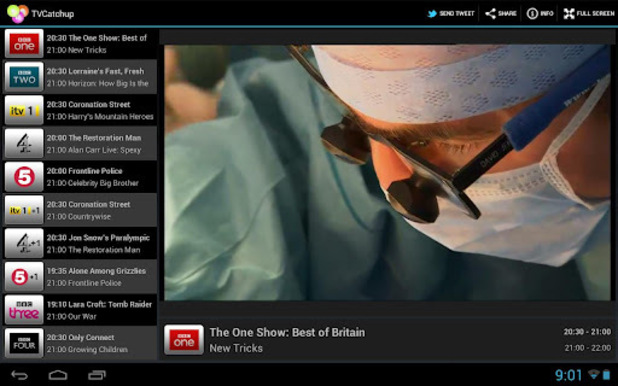Click '21:00 Our War' listing
The image size is (618, 386).
(x=71, y=317)
